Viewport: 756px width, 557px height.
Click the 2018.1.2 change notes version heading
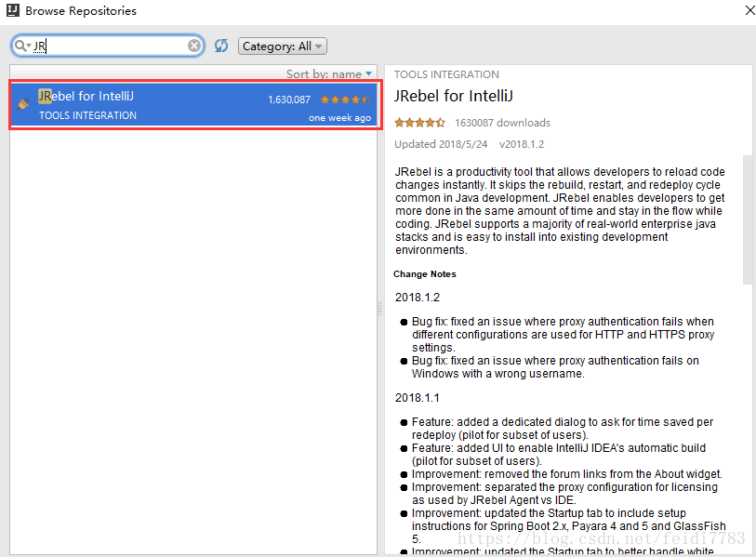pyautogui.click(x=418, y=298)
